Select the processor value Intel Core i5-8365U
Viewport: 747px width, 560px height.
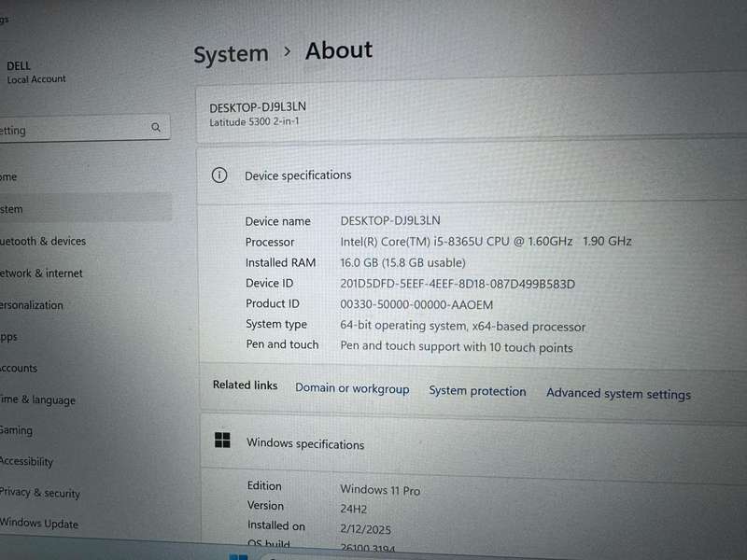[486, 242]
